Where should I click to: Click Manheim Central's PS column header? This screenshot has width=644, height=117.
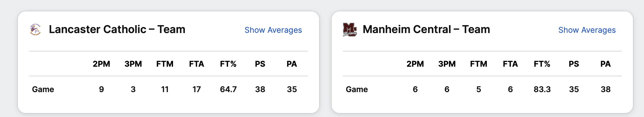pos(574,64)
